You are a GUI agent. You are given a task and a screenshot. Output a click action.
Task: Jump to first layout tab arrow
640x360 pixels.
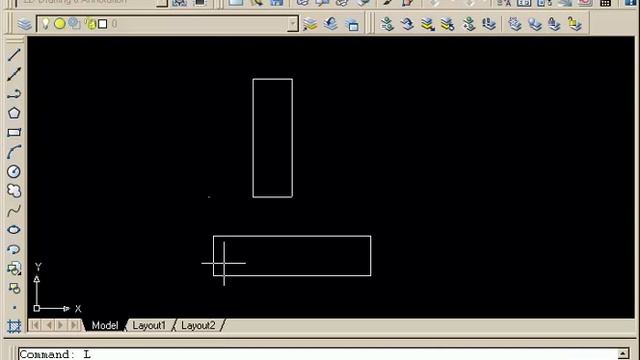tap(36, 325)
